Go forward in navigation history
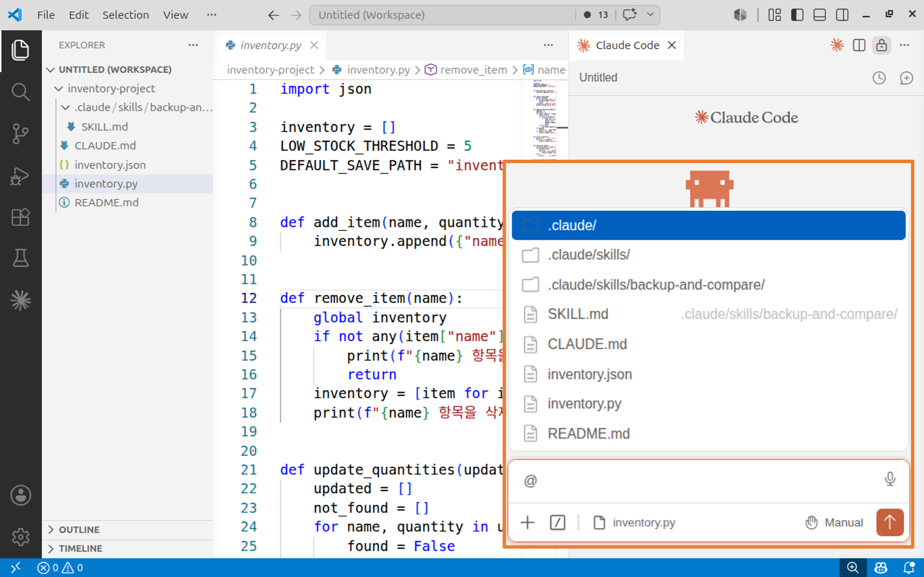 pyautogui.click(x=296, y=15)
